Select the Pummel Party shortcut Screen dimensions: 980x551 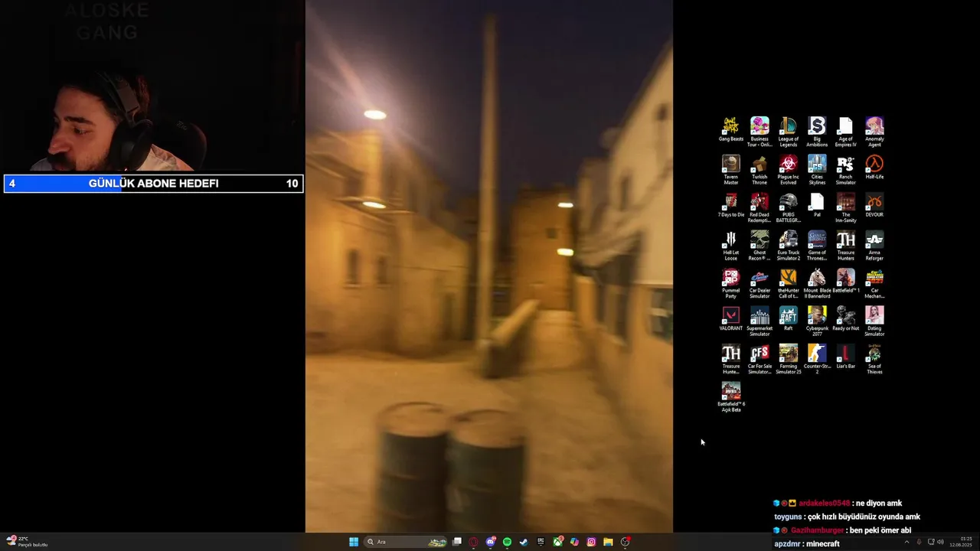pos(731,284)
